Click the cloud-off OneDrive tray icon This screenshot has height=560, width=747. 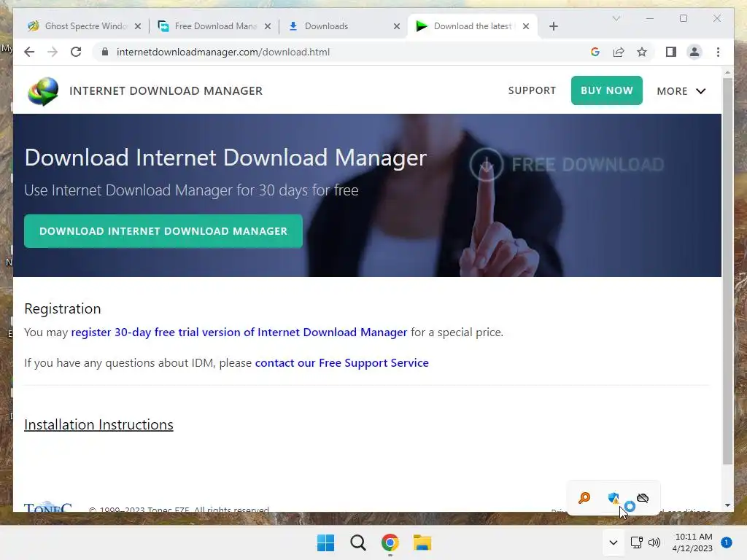coord(643,498)
